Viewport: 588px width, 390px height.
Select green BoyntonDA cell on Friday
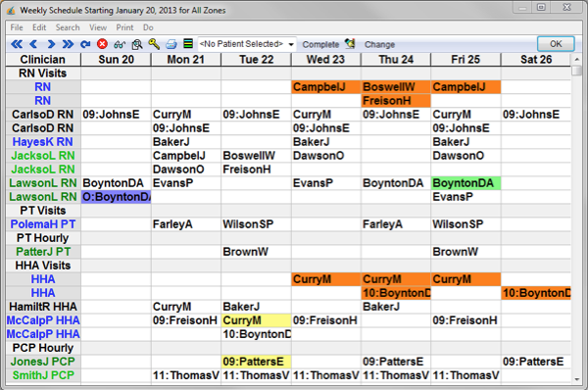465,183
